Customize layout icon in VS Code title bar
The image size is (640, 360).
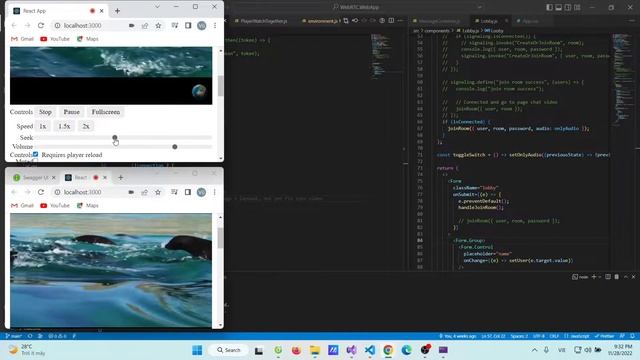click(577, 7)
